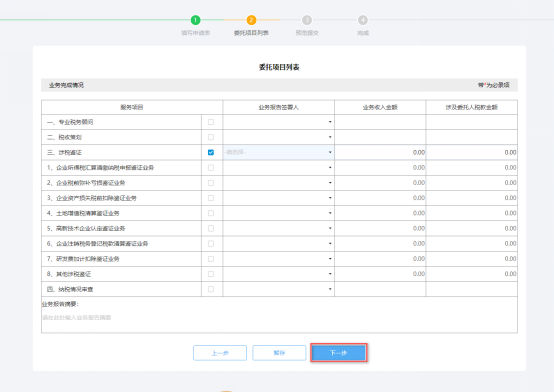554x392 pixels.
Task: Check the 一、专业税务顾问 checkbox
Action: 211,122
